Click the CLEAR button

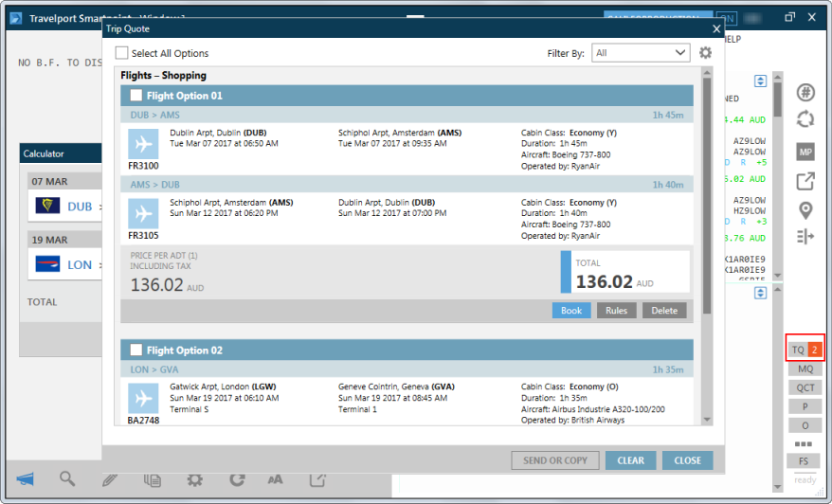pos(630,460)
